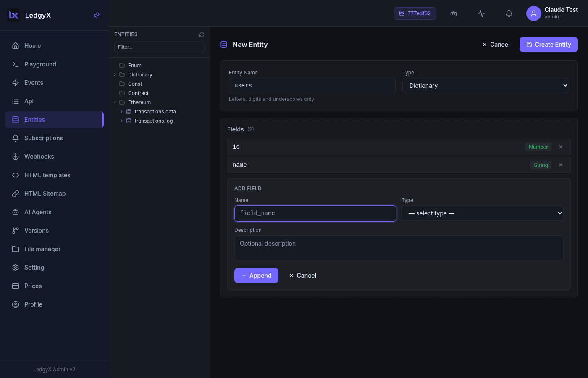588x378 pixels.
Task: Refresh the entities list
Action: click(202, 34)
